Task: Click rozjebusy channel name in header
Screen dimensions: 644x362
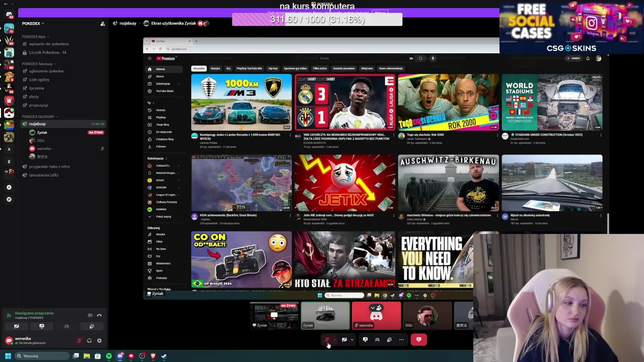Action: pos(128,24)
